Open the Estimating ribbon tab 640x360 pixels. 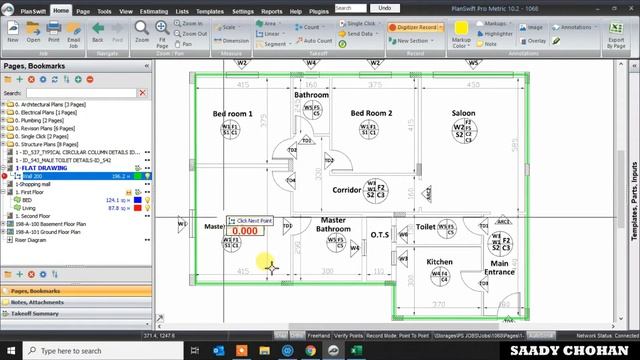coord(153,11)
